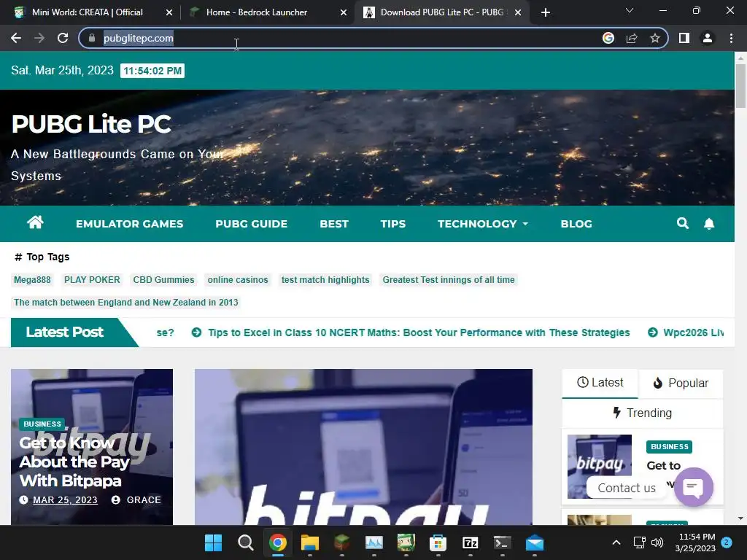The image size is (747, 560).
Task: Go to the site home via the house icon
Action: (x=35, y=222)
